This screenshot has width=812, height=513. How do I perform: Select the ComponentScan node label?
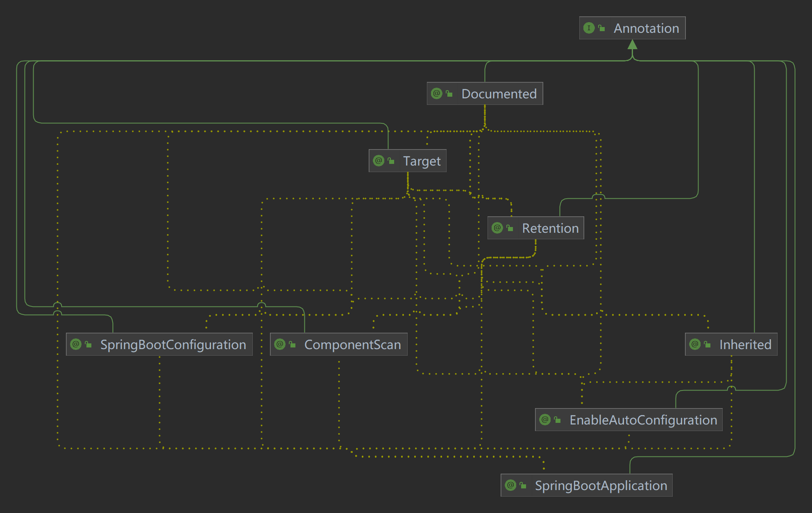click(x=352, y=345)
